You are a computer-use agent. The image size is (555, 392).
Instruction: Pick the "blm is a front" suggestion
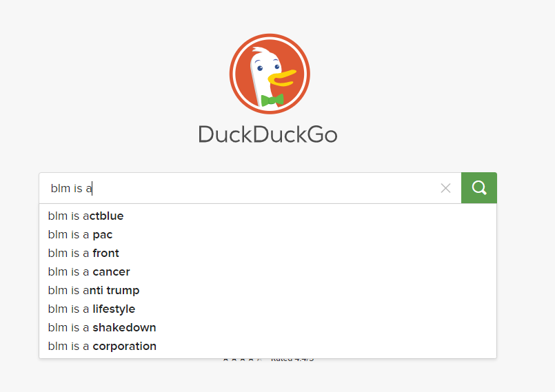tap(83, 253)
